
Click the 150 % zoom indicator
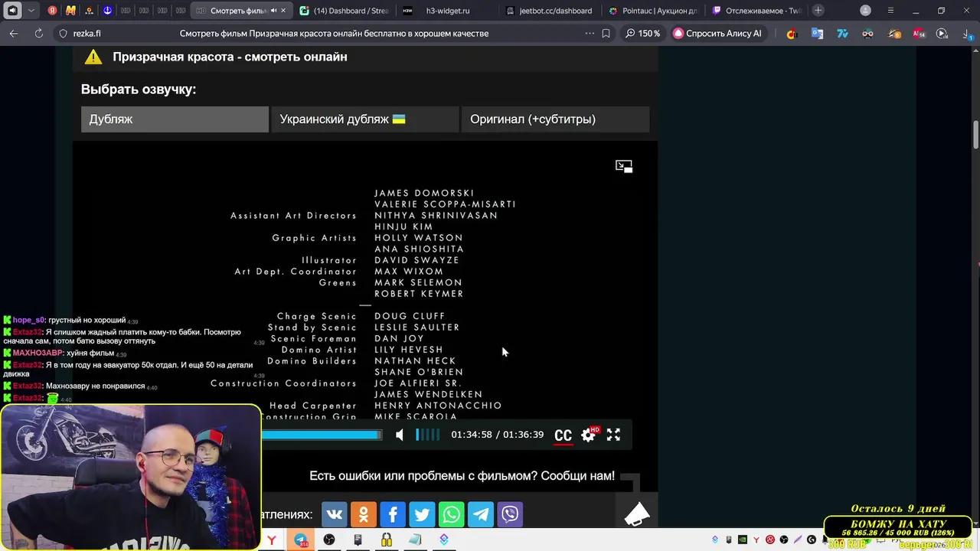pos(642,33)
